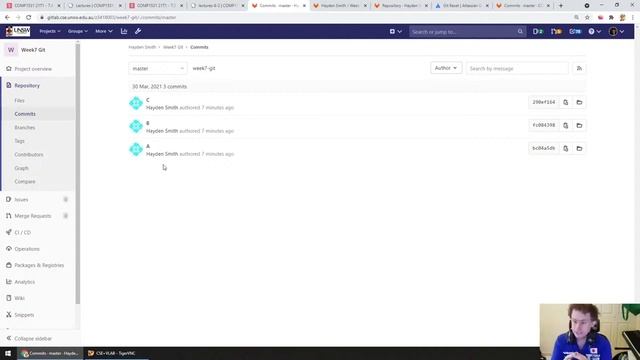This screenshot has height=360, width=640.
Task: Open the Help question mark dropdown
Action: (x=594, y=31)
